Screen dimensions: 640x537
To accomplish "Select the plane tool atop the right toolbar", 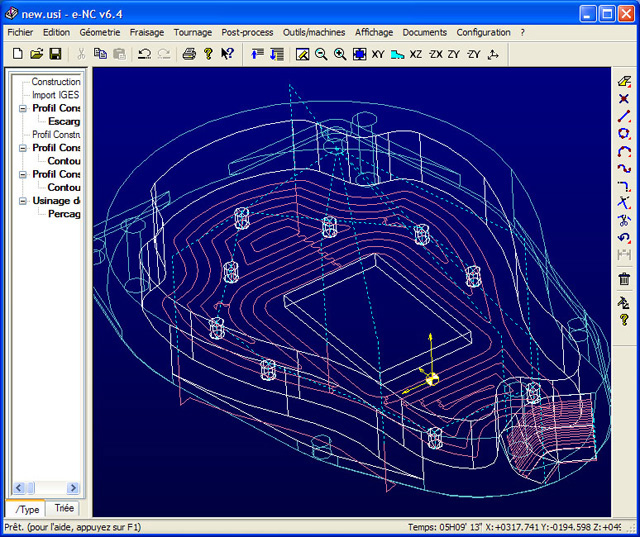I will pyautogui.click(x=624, y=81).
